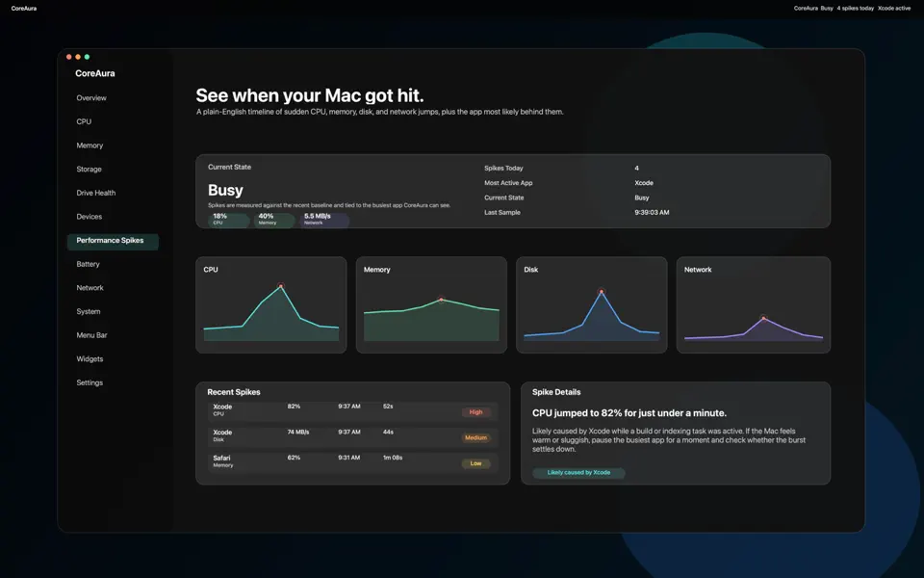Click the Most Active App value Xcode
Screen dimensions: 924x578
(x=644, y=183)
